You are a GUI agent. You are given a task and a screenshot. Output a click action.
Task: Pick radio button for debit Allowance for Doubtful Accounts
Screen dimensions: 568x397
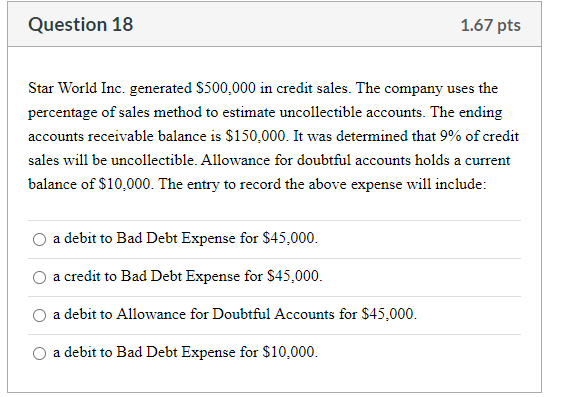click(x=39, y=315)
